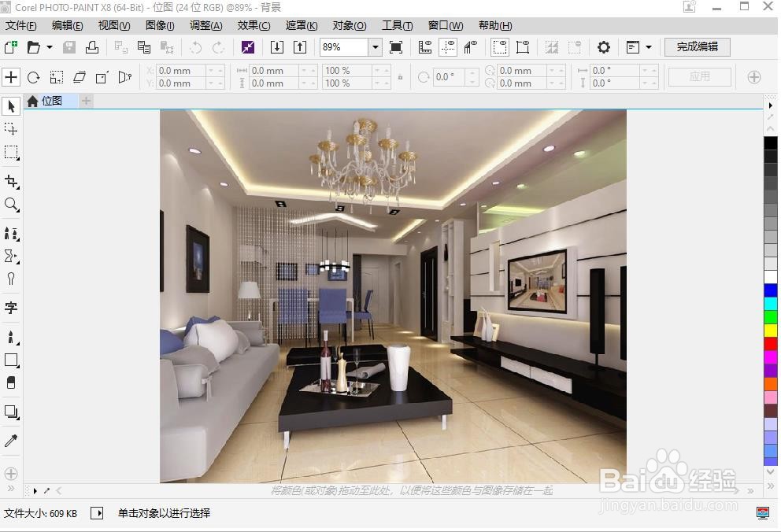Click the 完成编辑 button
This screenshot has height=532, width=781.
coord(697,46)
